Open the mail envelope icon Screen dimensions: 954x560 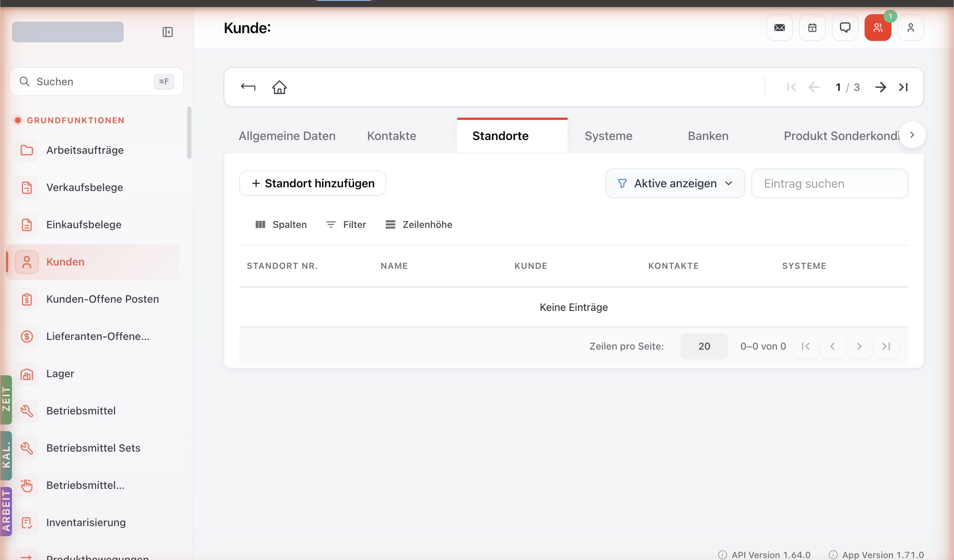(779, 28)
